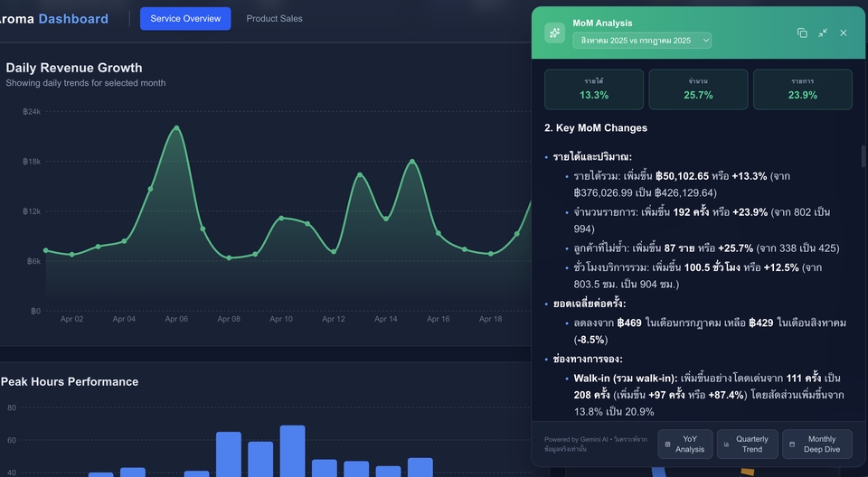Click the 'Apr 10' x-axis label
This screenshot has width=868, height=477.
281,319
